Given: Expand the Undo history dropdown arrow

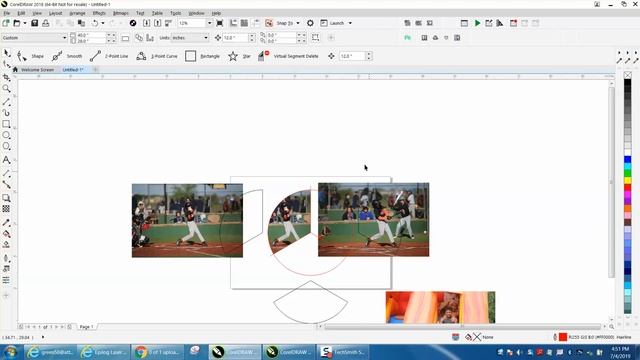Looking at the screenshot, I should [103, 23].
